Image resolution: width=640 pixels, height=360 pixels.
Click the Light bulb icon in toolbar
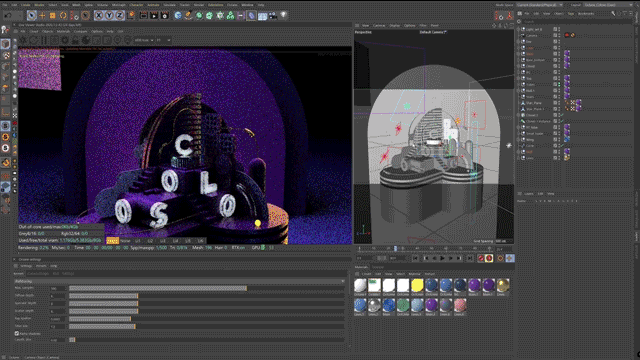[283, 16]
